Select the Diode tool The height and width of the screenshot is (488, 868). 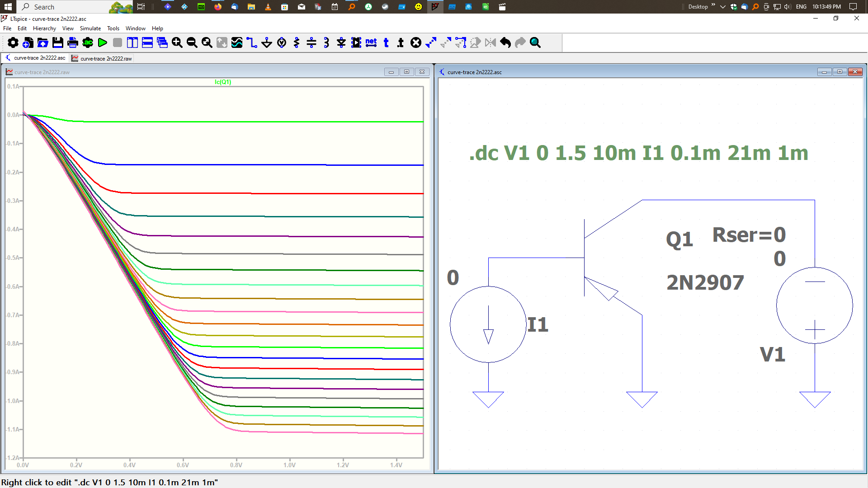point(341,42)
